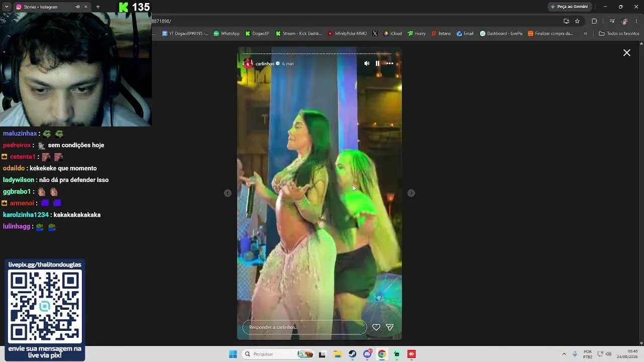Open the Stream - Kick Dashboard bookmark
The width and height of the screenshot is (644, 362).
[x=299, y=34]
